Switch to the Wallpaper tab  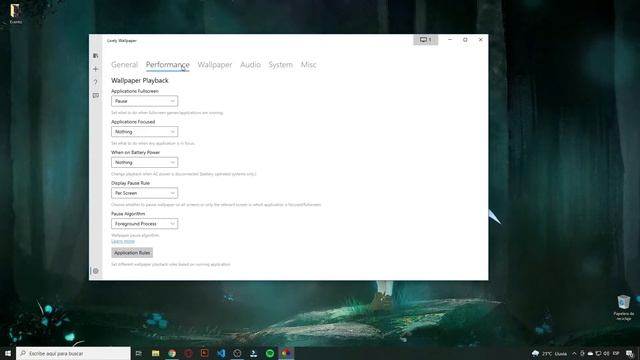click(x=215, y=64)
